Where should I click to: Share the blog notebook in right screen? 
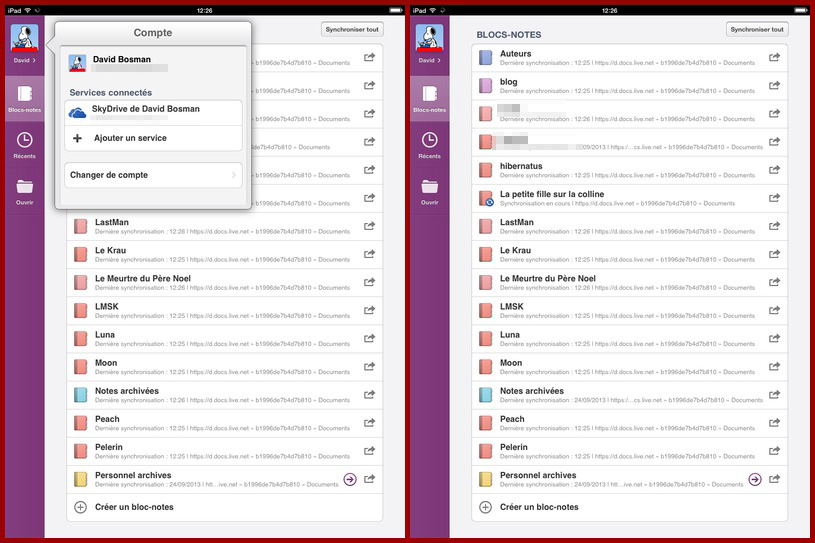pos(774,85)
